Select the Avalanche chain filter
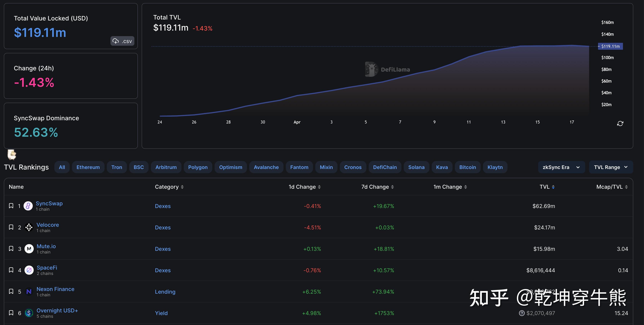The height and width of the screenshot is (325, 644). click(266, 167)
